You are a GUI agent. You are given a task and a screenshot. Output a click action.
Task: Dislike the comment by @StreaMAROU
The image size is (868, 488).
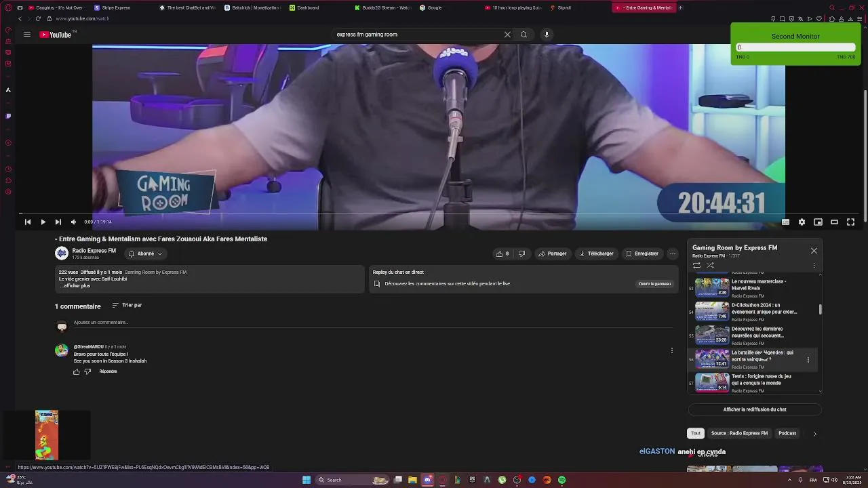click(x=87, y=371)
